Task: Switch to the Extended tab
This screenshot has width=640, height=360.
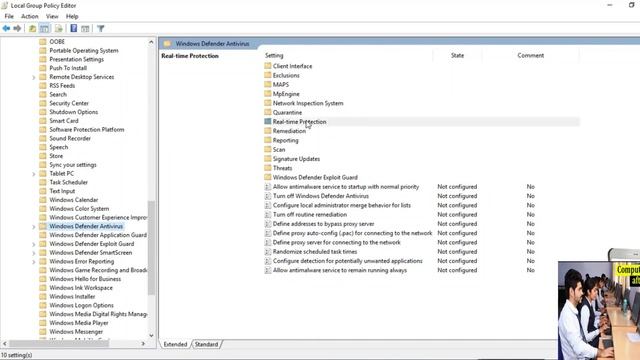Action: click(x=175, y=344)
